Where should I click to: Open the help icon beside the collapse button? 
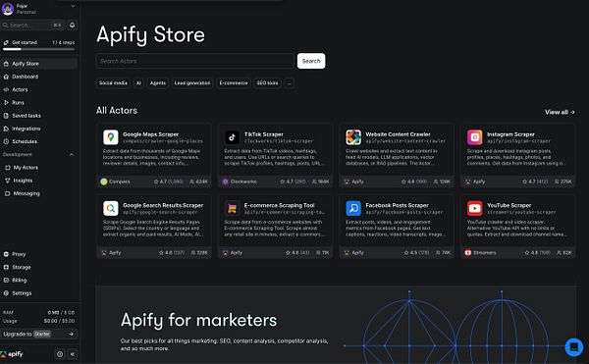60,354
